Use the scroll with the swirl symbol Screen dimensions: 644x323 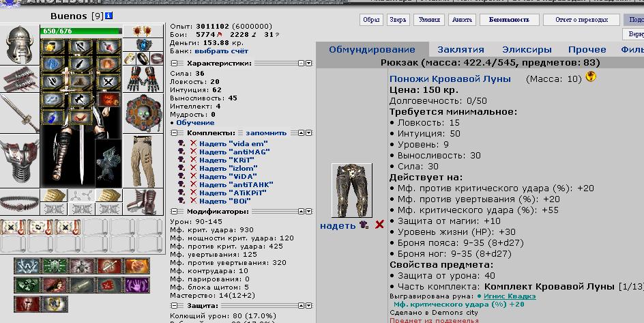tap(40, 227)
